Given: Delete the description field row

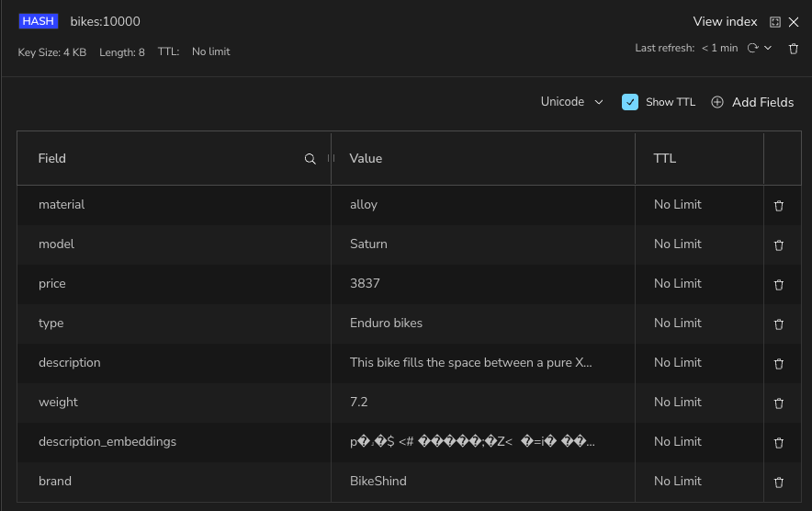Looking at the screenshot, I should [778, 364].
